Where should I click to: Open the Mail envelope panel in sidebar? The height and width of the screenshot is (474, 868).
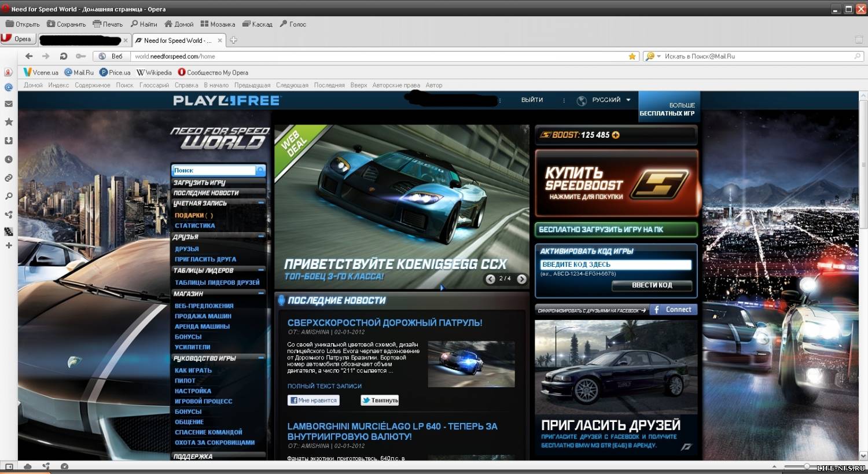click(8, 104)
